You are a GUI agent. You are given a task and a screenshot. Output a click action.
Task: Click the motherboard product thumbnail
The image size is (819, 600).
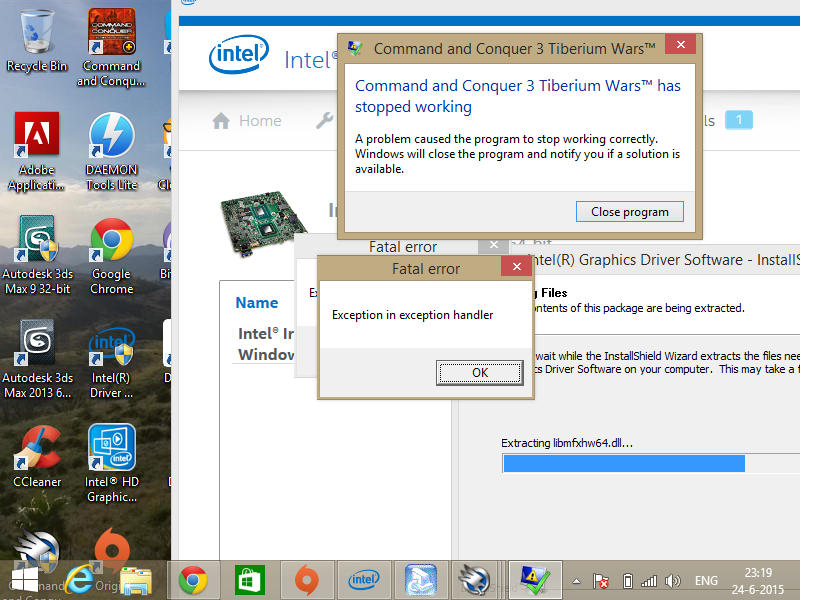click(x=262, y=223)
